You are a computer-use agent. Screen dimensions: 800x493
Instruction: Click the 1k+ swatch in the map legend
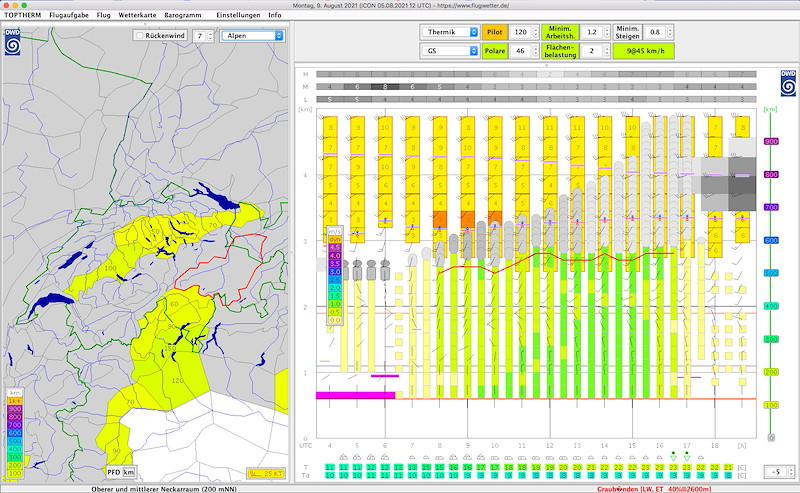click(x=15, y=401)
